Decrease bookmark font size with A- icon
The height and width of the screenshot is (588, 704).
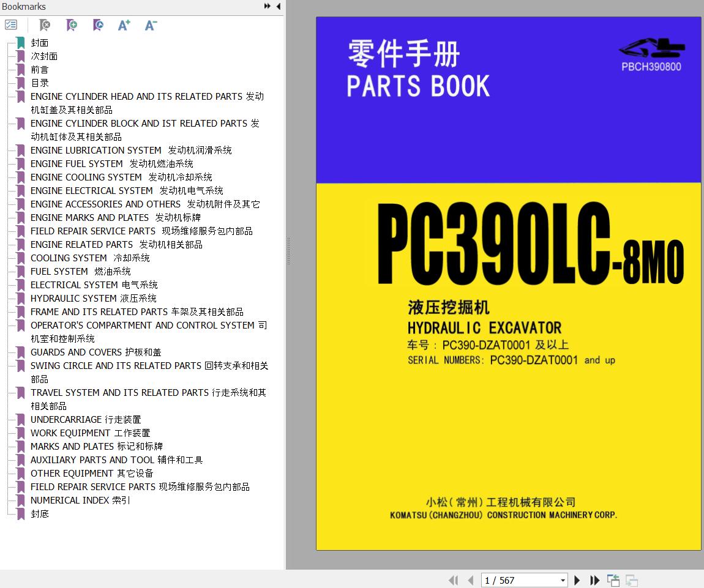[151, 25]
